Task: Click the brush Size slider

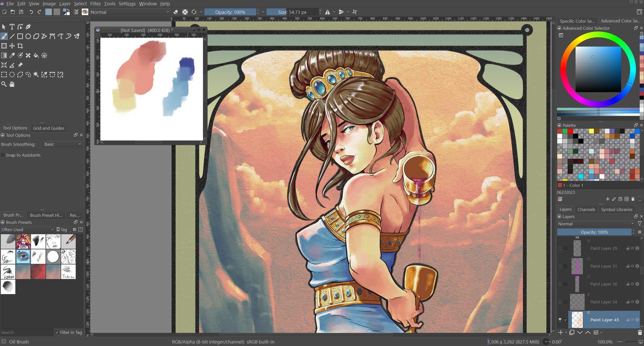Action: click(292, 12)
